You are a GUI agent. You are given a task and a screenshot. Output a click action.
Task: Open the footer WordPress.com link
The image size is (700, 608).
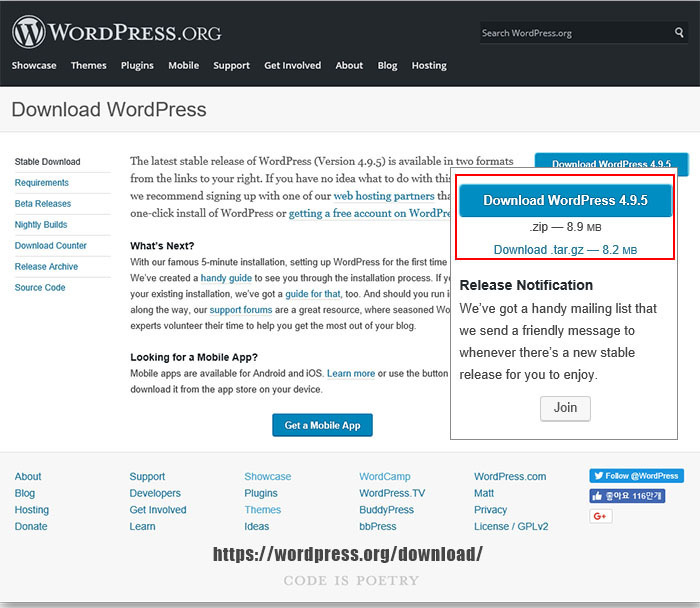click(510, 477)
